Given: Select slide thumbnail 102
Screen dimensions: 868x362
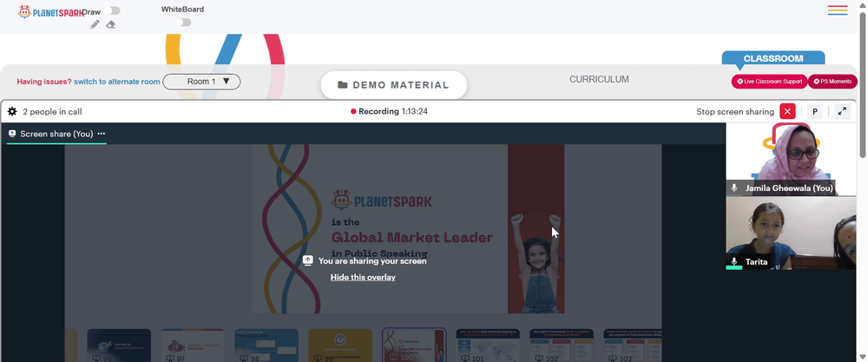Looking at the screenshot, I should 562,346.
